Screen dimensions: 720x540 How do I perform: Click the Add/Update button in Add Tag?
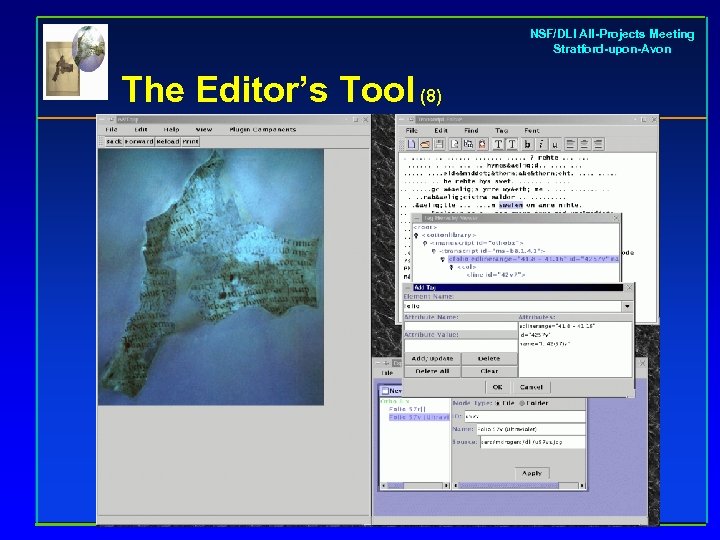(432, 359)
